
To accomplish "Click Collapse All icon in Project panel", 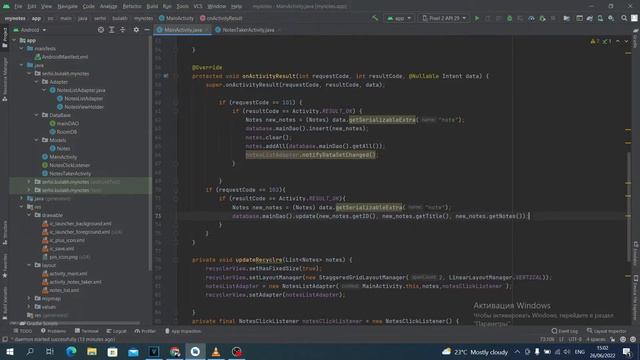I will click(x=122, y=30).
